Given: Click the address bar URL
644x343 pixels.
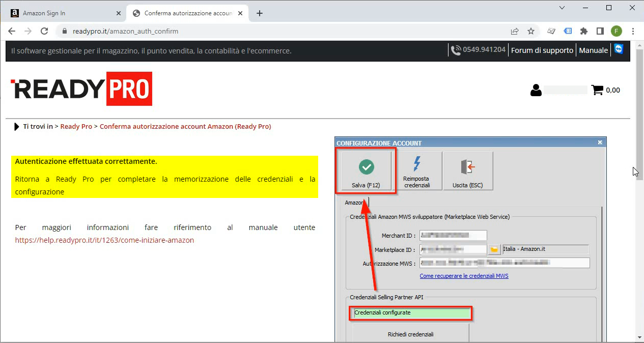Looking at the screenshot, I should 125,31.
